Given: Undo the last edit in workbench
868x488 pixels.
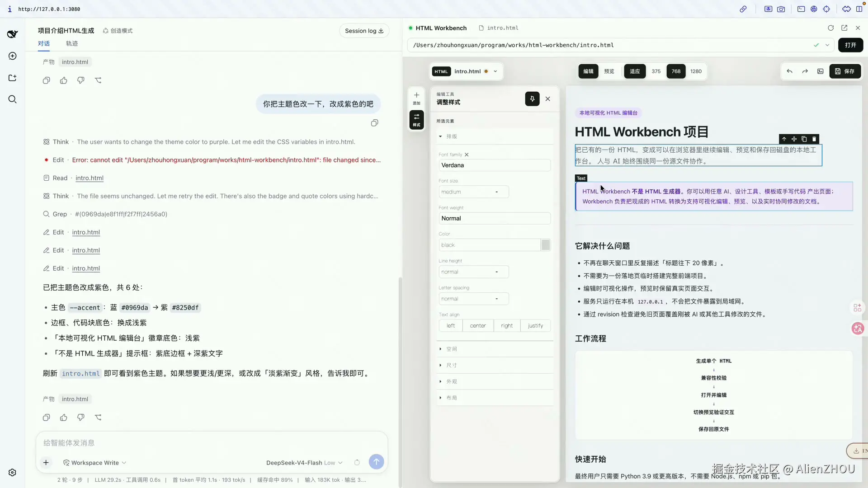Looking at the screenshot, I should tap(789, 71).
